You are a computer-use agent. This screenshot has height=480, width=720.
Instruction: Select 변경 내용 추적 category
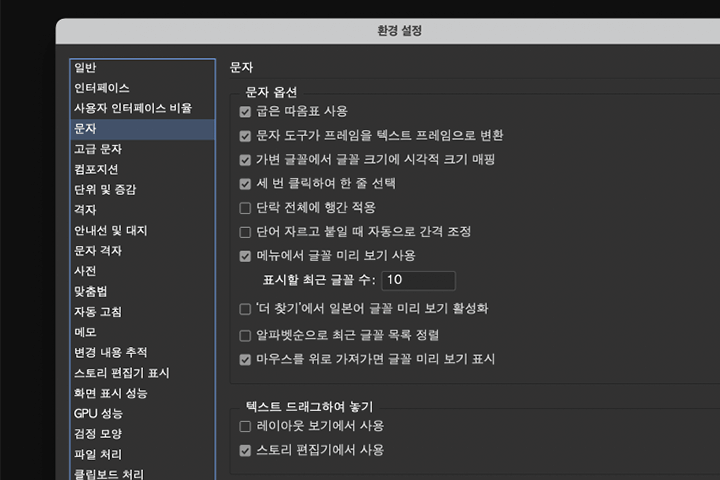[142, 352]
